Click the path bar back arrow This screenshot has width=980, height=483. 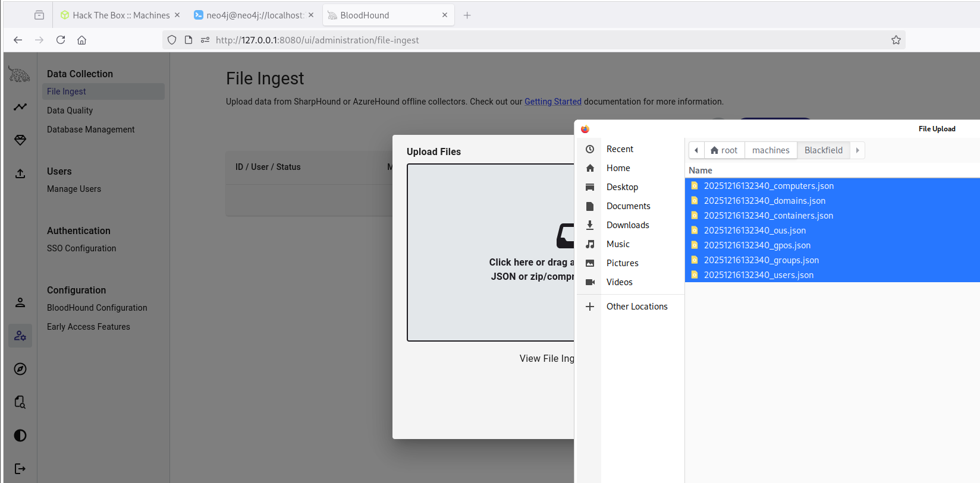coord(696,150)
